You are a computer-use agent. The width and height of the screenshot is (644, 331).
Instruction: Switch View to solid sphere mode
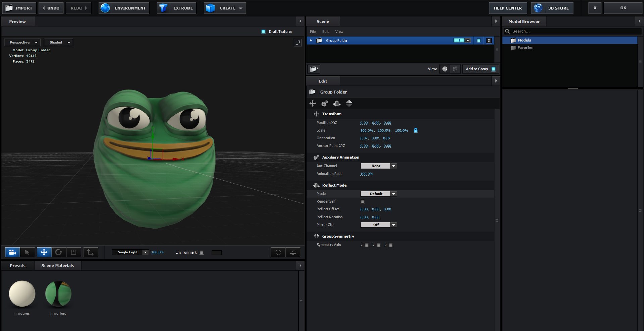pyautogui.click(x=445, y=69)
